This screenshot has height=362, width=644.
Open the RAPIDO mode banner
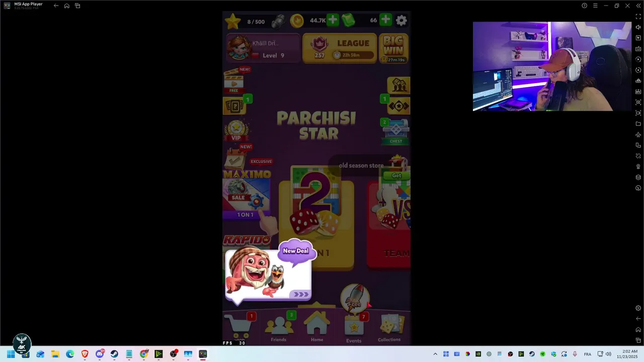click(247, 240)
